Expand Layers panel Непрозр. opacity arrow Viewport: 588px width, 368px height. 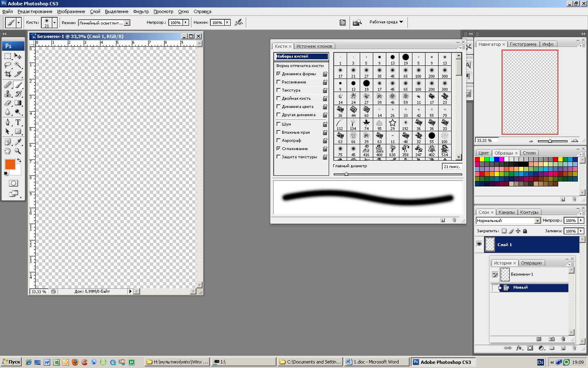point(581,220)
